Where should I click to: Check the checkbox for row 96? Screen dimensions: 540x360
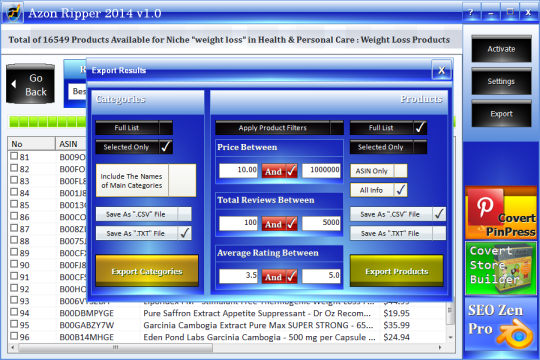(x=14, y=336)
